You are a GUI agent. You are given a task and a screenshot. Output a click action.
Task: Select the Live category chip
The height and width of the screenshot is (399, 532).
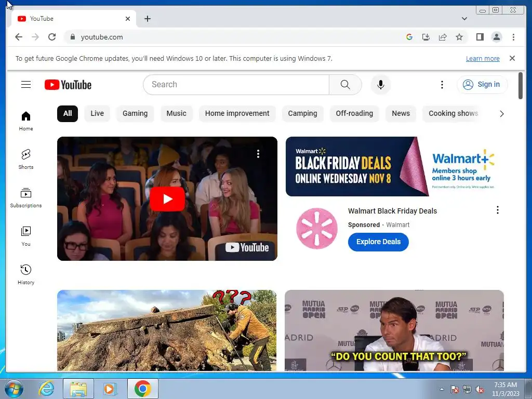tap(97, 113)
